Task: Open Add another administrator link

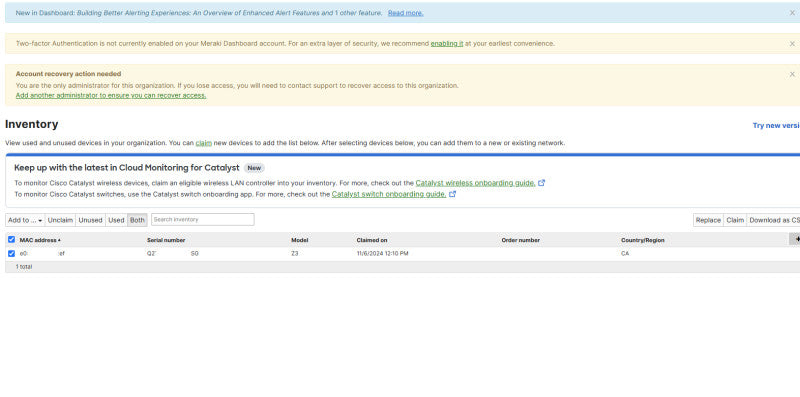Action: pyautogui.click(x=111, y=95)
